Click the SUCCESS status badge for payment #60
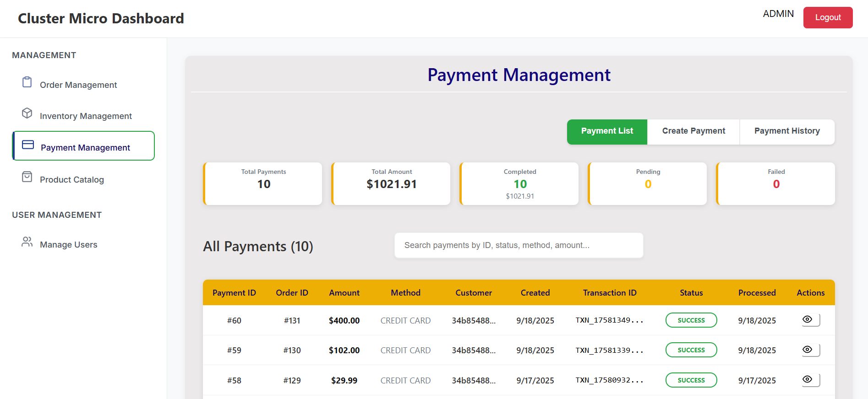Viewport: 868px width, 399px height. click(x=691, y=320)
